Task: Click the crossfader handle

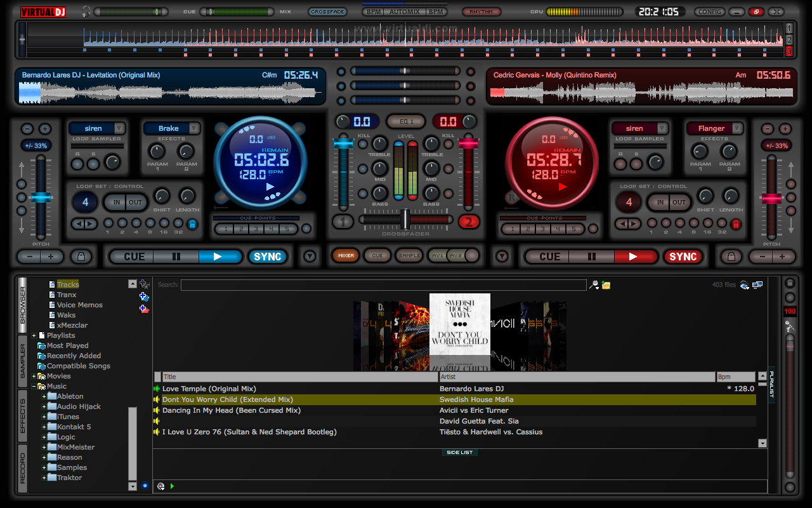Action: 405,219
